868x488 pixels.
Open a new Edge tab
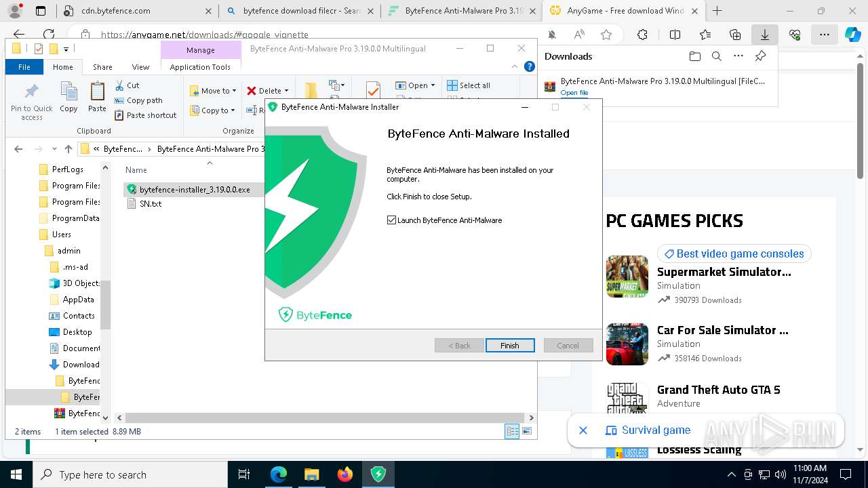tap(717, 11)
